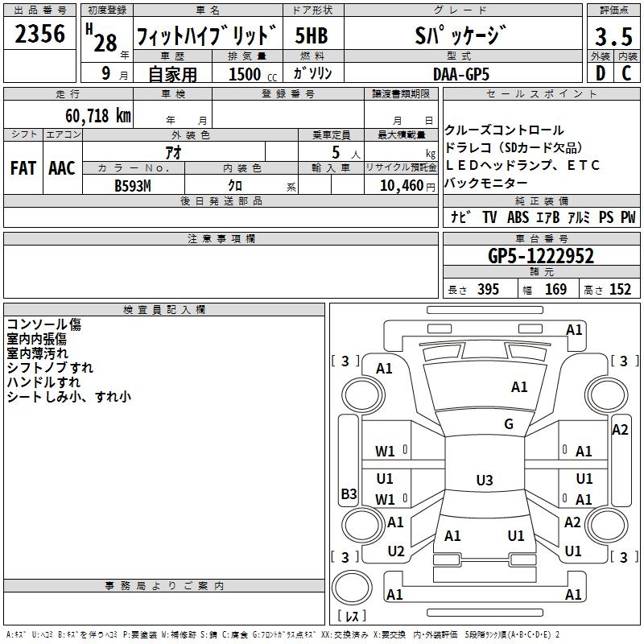Click the spare tire [レス] label

[x=352, y=616]
